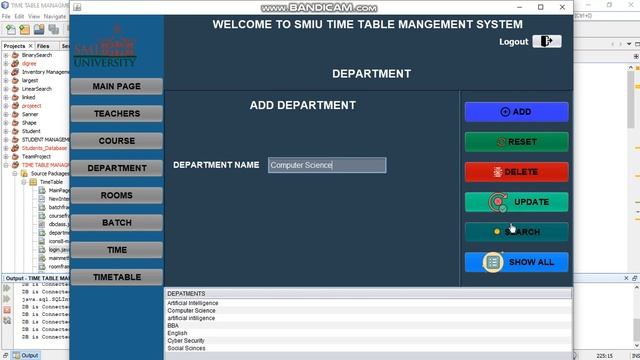
Task: Open MAIN PAGE from sidebar
Action: (x=117, y=87)
